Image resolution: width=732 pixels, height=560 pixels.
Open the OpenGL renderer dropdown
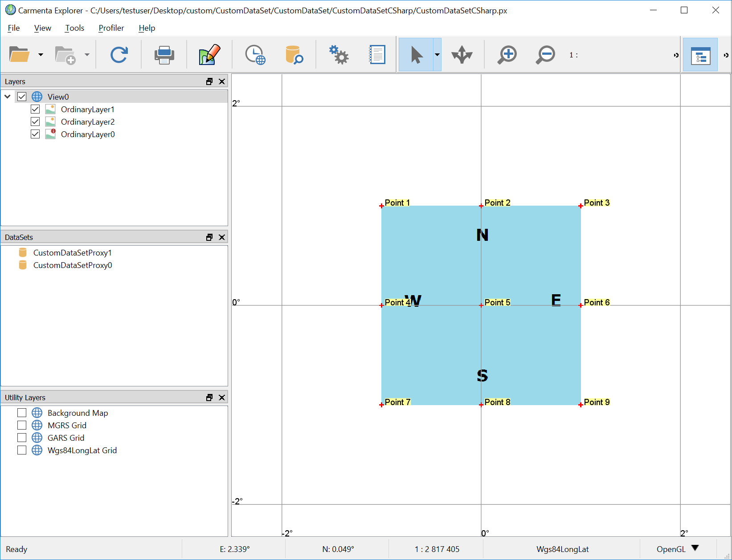click(x=695, y=548)
